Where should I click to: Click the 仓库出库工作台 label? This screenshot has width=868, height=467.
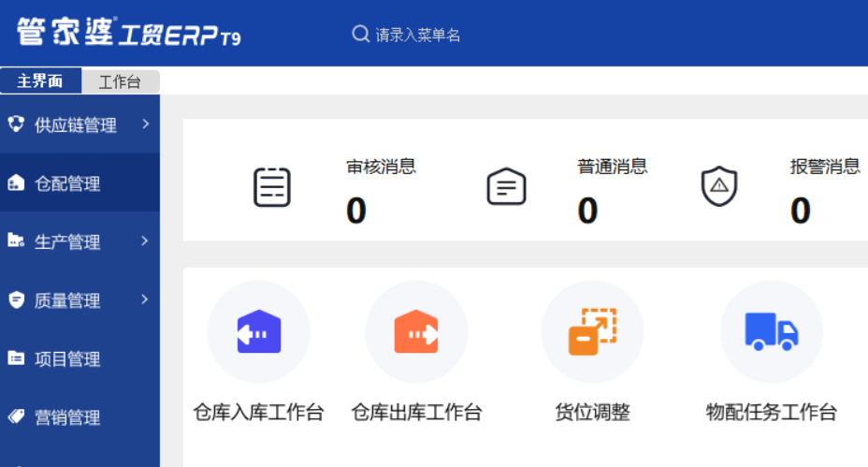point(416,412)
